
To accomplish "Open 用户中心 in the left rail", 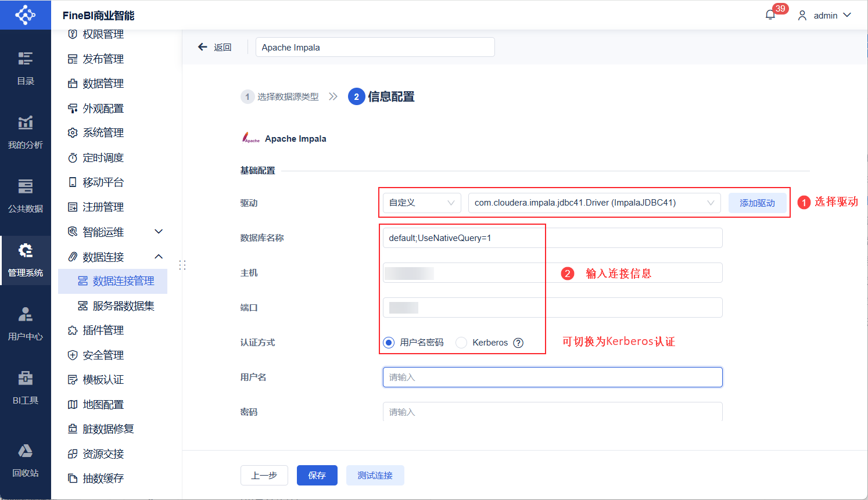I will click(x=26, y=323).
